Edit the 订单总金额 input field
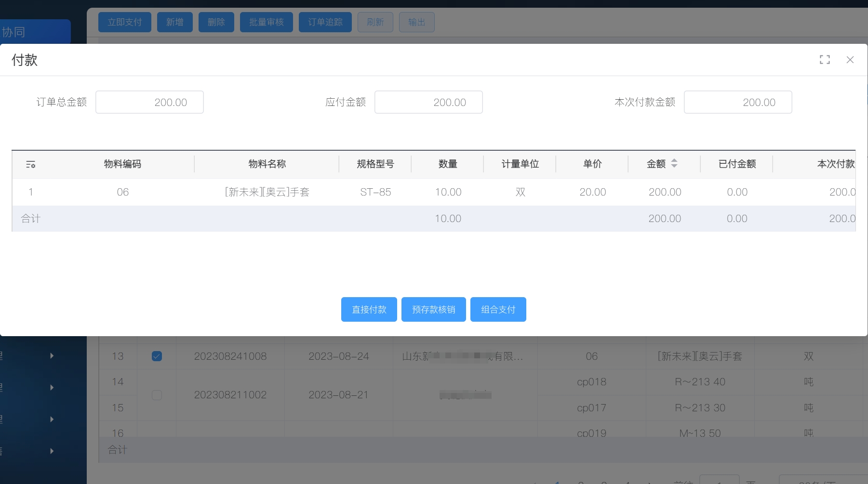868x484 pixels. 149,102
